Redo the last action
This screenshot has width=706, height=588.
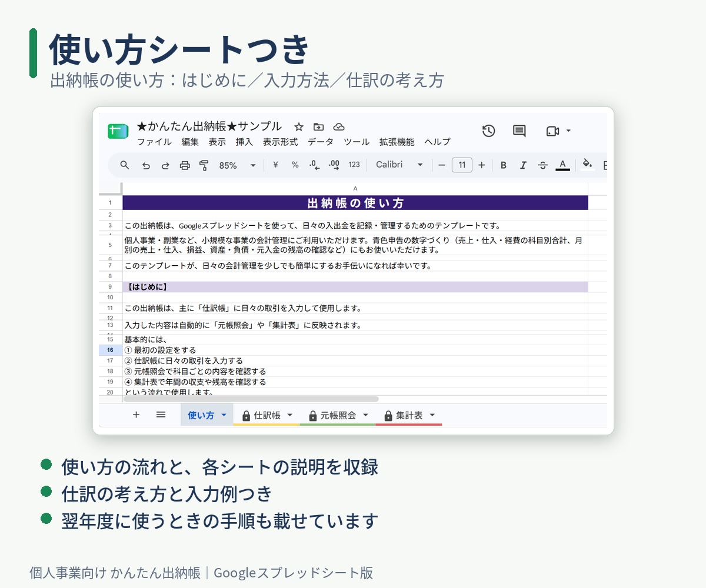pyautogui.click(x=165, y=166)
